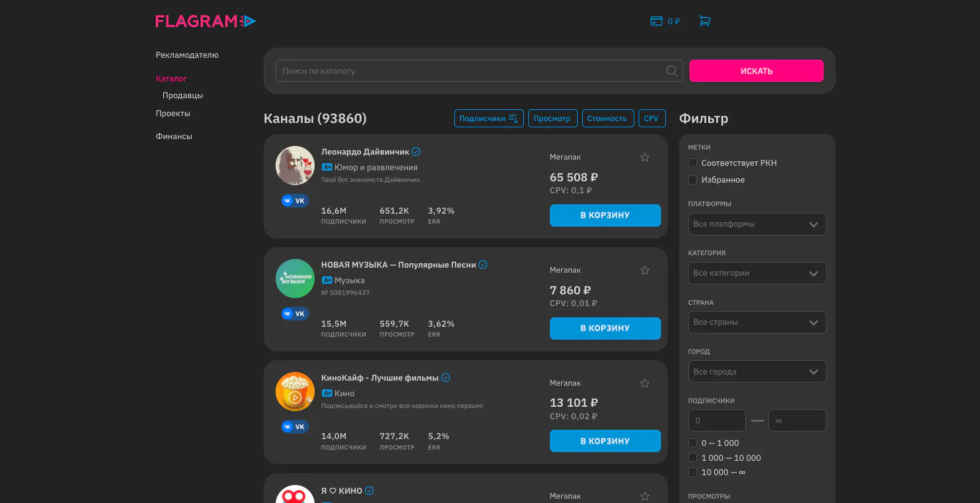Click the 559,7K views value
This screenshot has width=980, height=503.
point(395,324)
